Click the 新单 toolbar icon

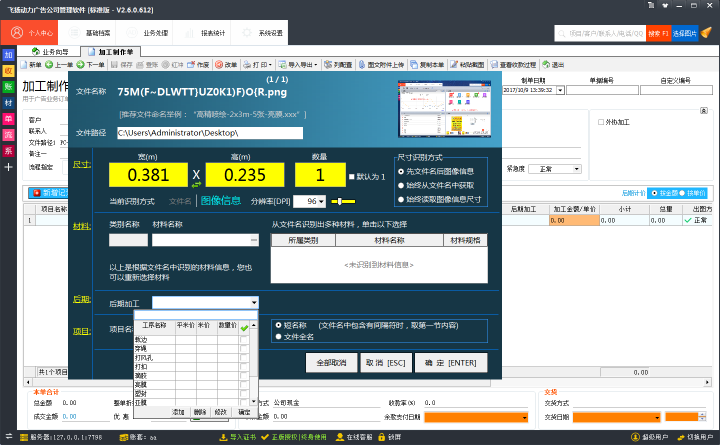29,65
